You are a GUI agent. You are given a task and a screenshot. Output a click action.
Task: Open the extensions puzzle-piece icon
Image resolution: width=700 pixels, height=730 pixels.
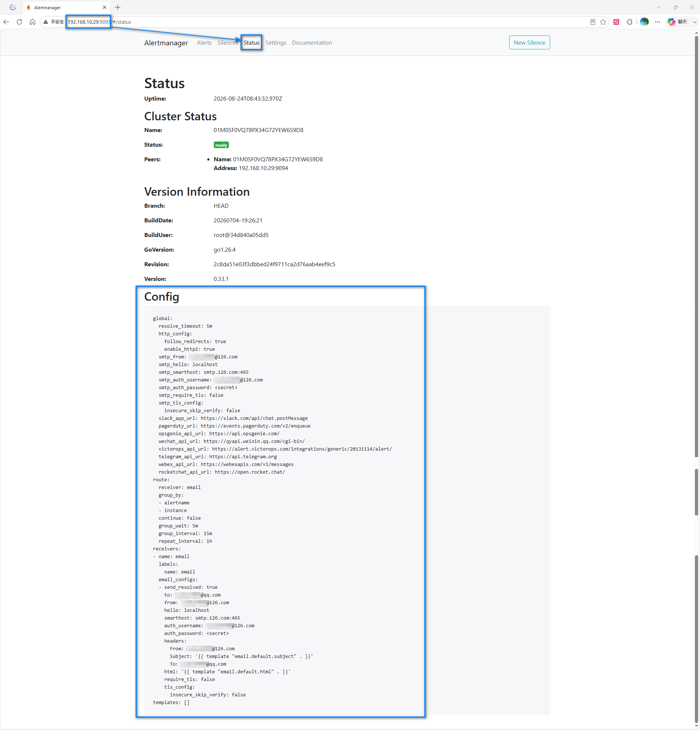629,22
